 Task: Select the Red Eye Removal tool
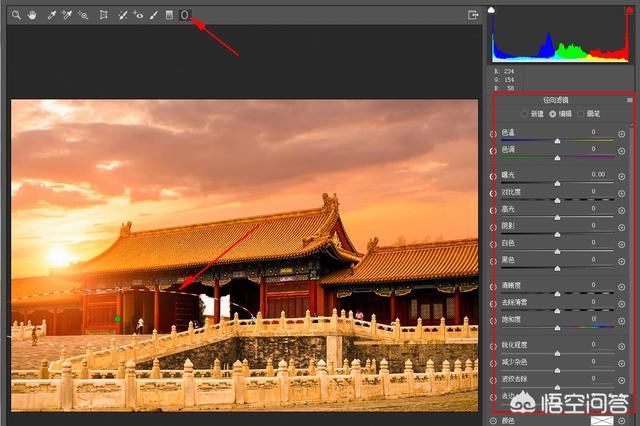coord(138,16)
